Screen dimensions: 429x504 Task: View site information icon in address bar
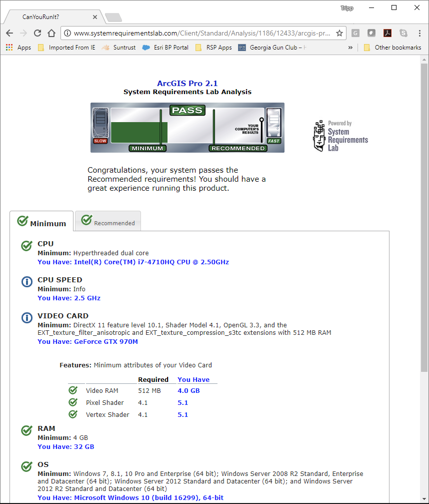67,33
